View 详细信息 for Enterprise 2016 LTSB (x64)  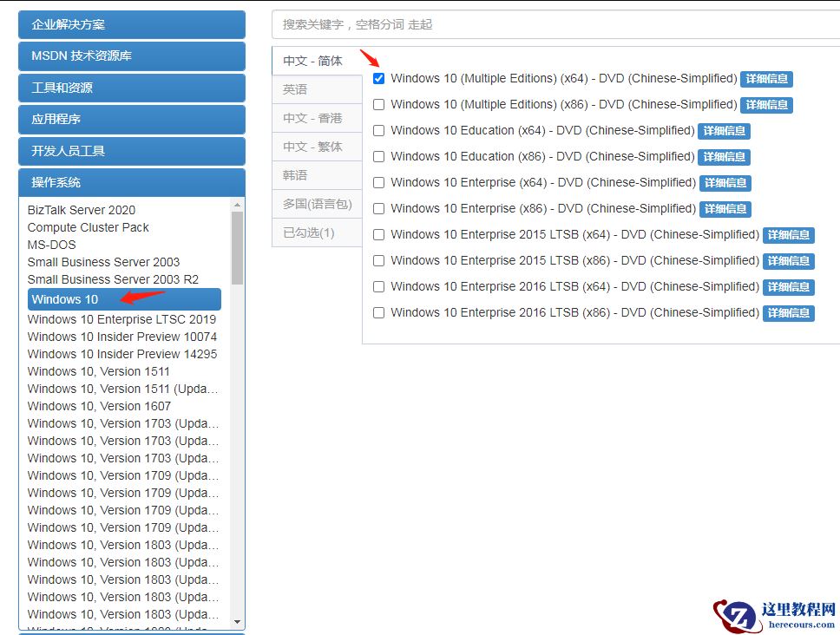(x=788, y=286)
